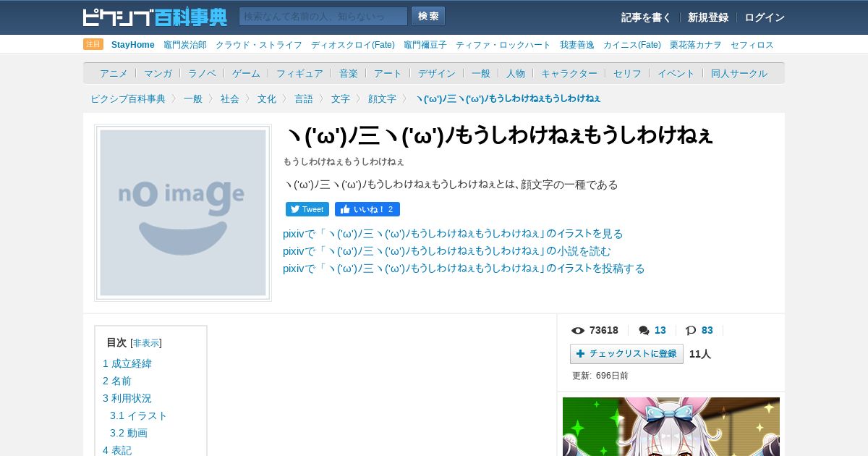Open the 顔文字 breadcrumb link
Viewport: 868px width, 456px height.
pyautogui.click(x=382, y=98)
